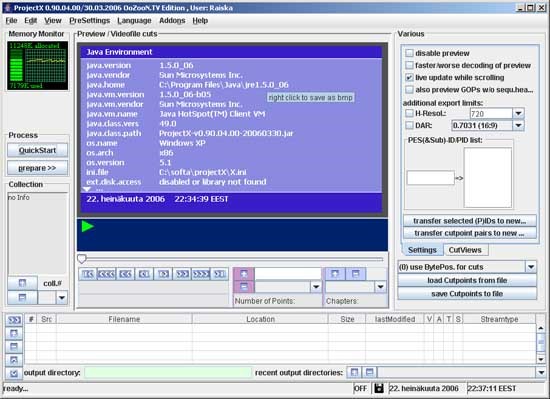The width and height of the screenshot is (550, 399).
Task: Add cut point with purple plus icon
Action: (x=244, y=273)
